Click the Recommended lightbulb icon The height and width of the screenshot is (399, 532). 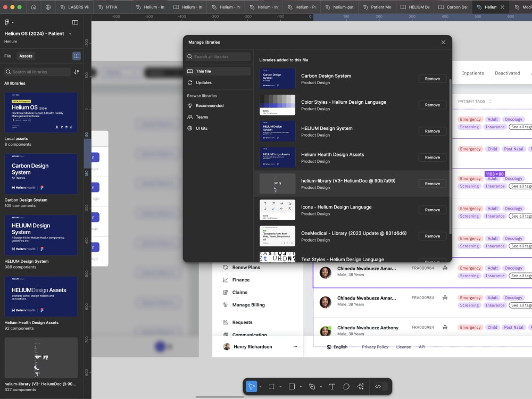pyautogui.click(x=190, y=105)
